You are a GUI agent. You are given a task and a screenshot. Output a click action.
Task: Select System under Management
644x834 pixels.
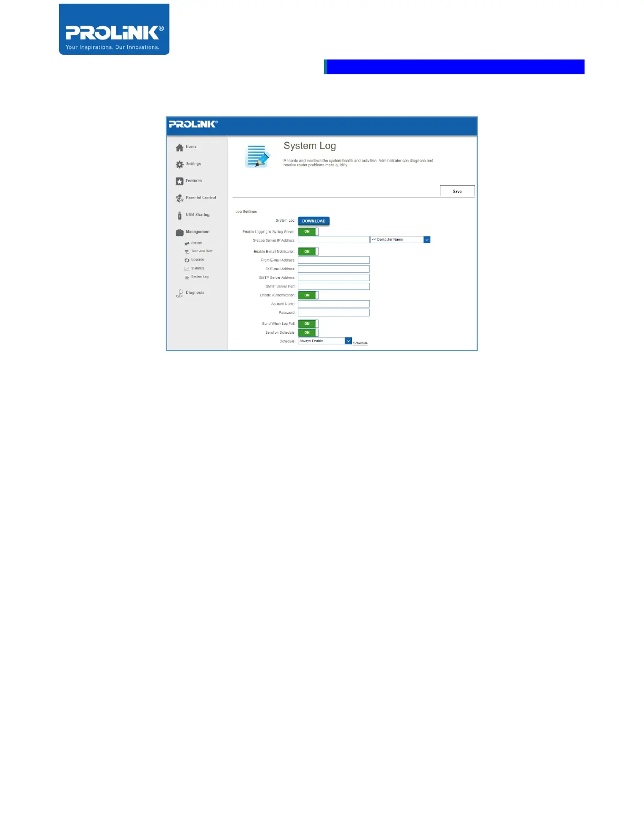coord(197,243)
